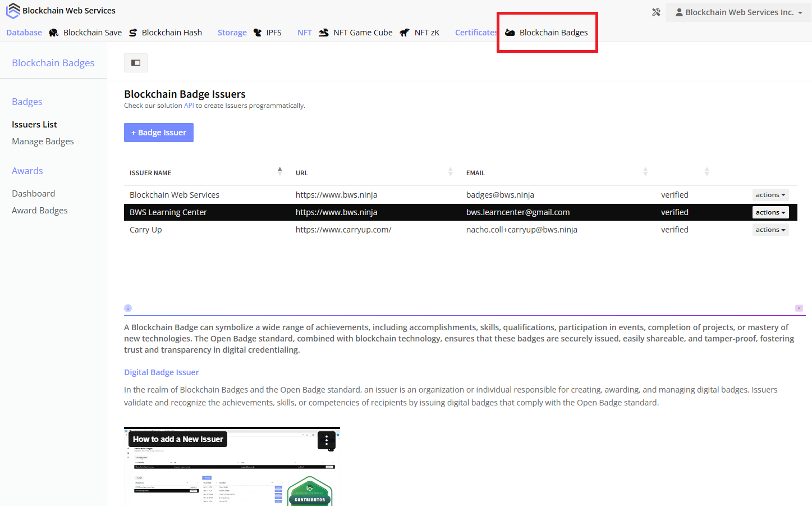Follow the API link in the subtitle
This screenshot has height=506, width=812.
click(189, 106)
